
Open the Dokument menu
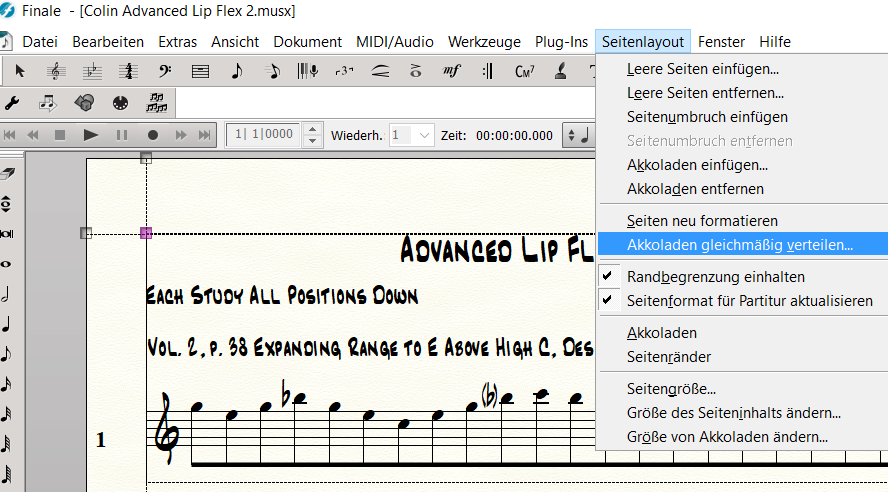308,42
